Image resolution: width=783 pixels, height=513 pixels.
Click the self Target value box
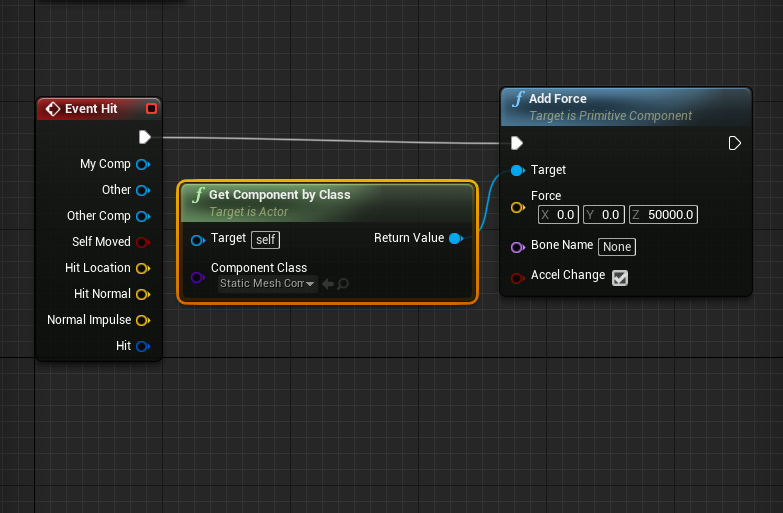tap(265, 240)
